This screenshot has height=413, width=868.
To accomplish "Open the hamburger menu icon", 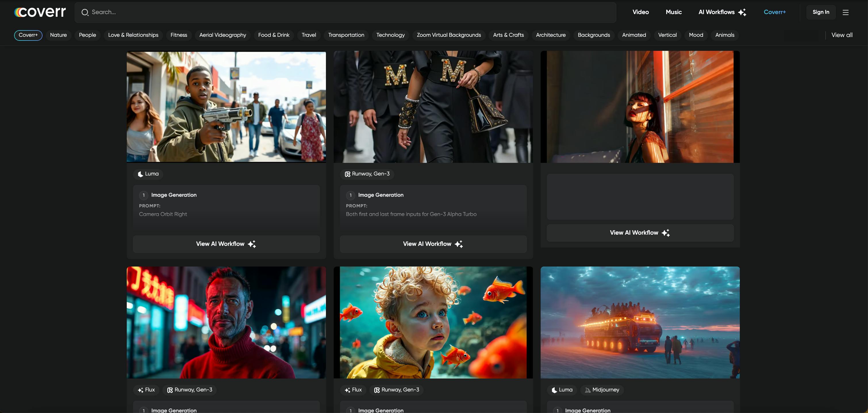I will click(x=845, y=12).
